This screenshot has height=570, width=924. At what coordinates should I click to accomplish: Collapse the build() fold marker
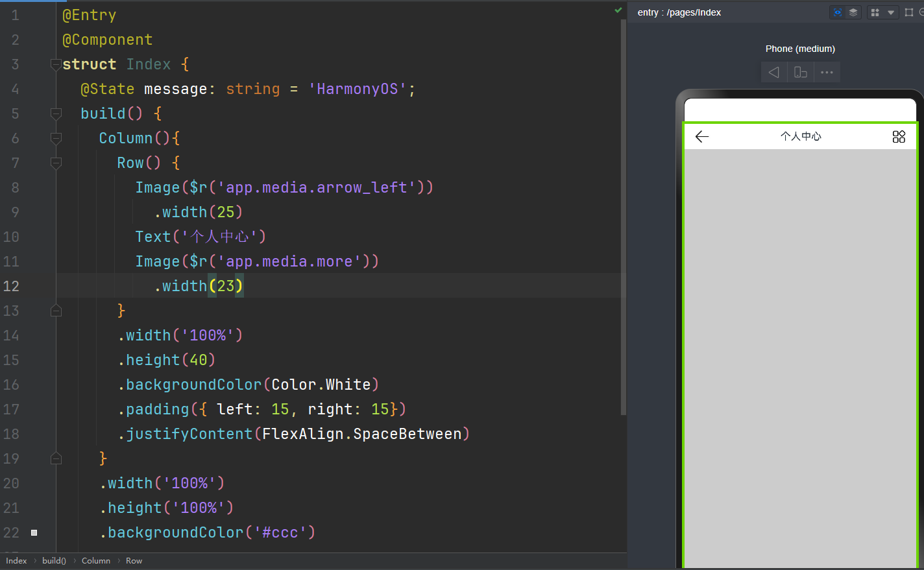click(x=56, y=113)
